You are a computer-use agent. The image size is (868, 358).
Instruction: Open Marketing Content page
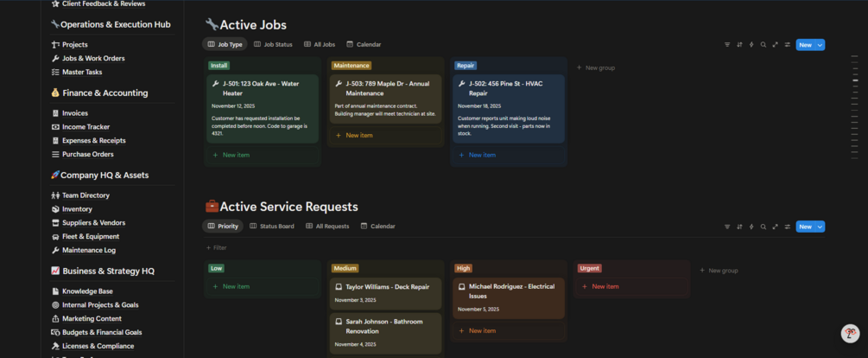pos(92,318)
